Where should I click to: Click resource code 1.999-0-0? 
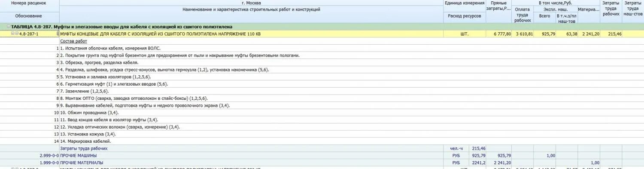tap(49, 163)
